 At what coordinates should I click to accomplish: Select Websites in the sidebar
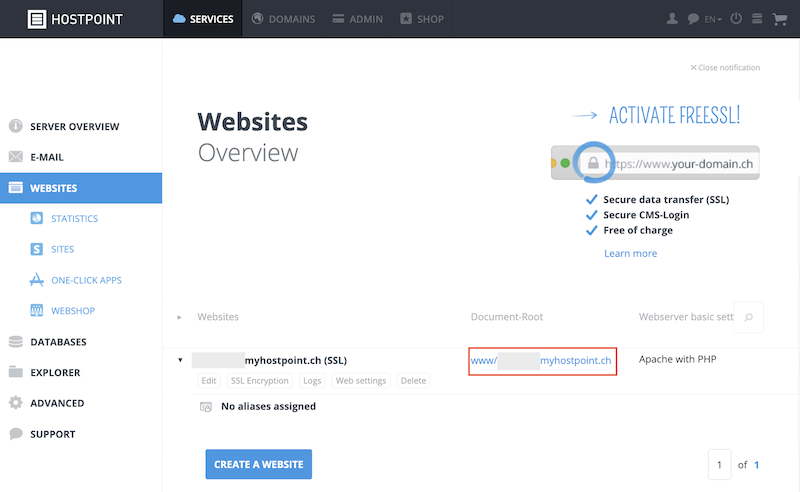pyautogui.click(x=81, y=188)
